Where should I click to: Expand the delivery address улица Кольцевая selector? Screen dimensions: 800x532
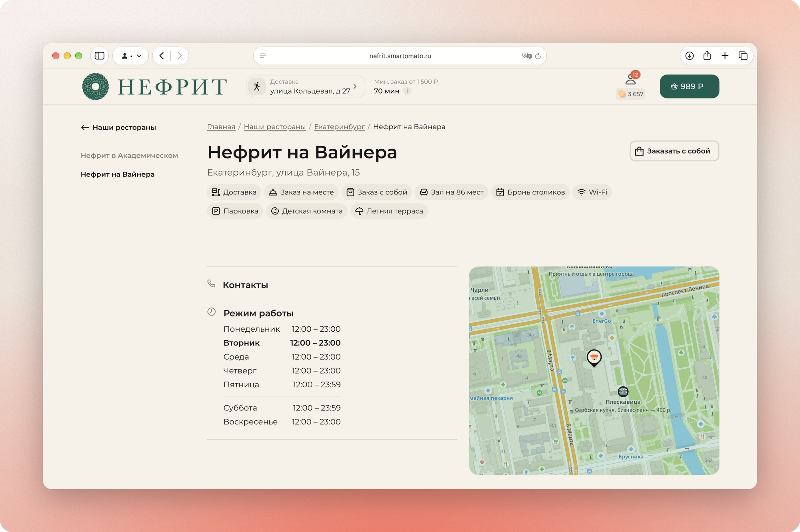[x=306, y=86]
